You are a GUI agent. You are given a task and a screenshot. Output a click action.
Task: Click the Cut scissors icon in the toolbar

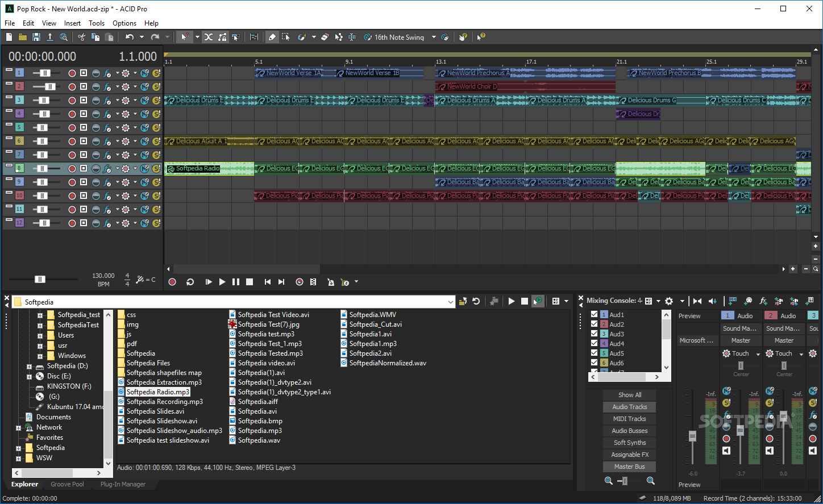(82, 37)
